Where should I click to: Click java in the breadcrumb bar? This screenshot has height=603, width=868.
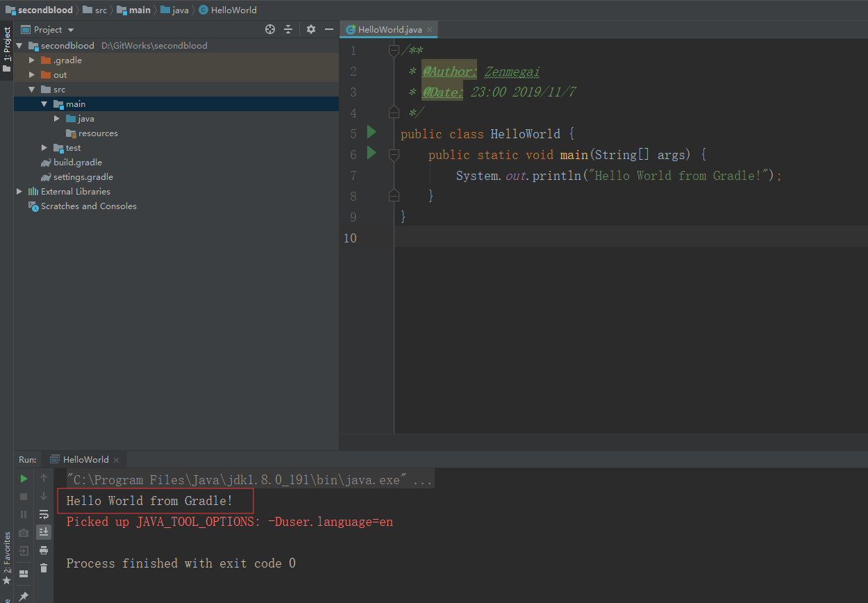175,10
